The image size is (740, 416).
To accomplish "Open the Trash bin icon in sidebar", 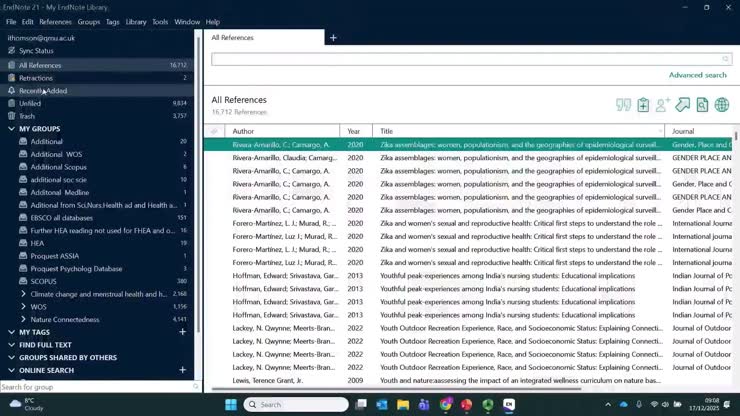I will (x=11, y=116).
